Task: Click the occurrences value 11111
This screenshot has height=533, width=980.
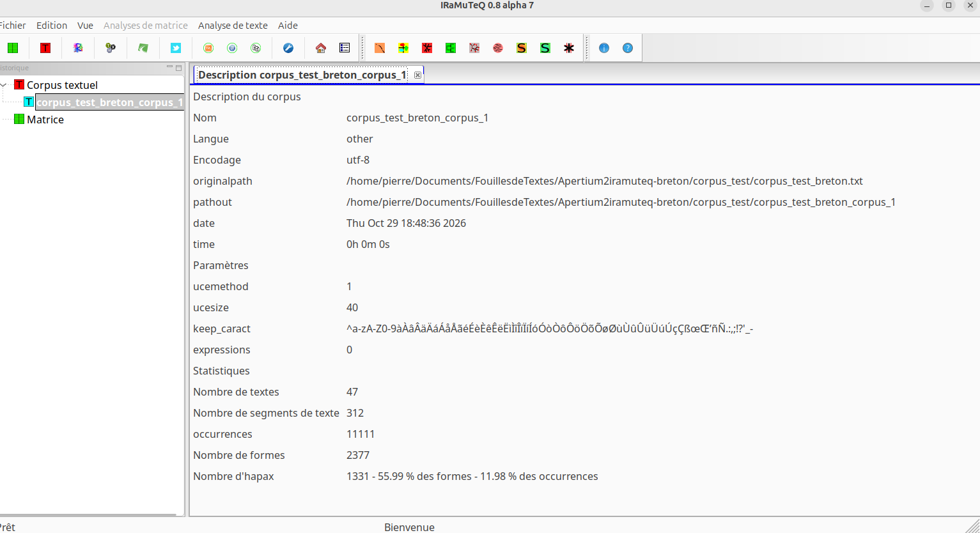Action: pos(361,434)
